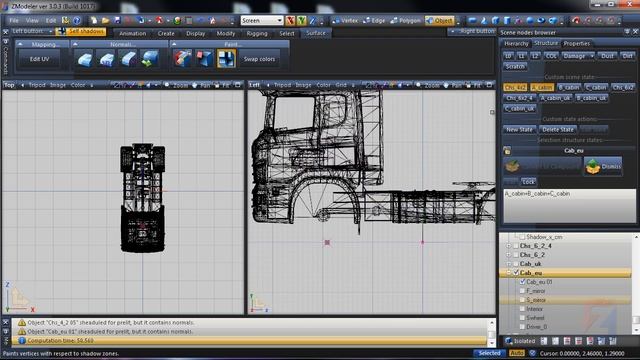Click the Dust state button
The width and height of the screenshot is (640, 360).
click(x=607, y=56)
